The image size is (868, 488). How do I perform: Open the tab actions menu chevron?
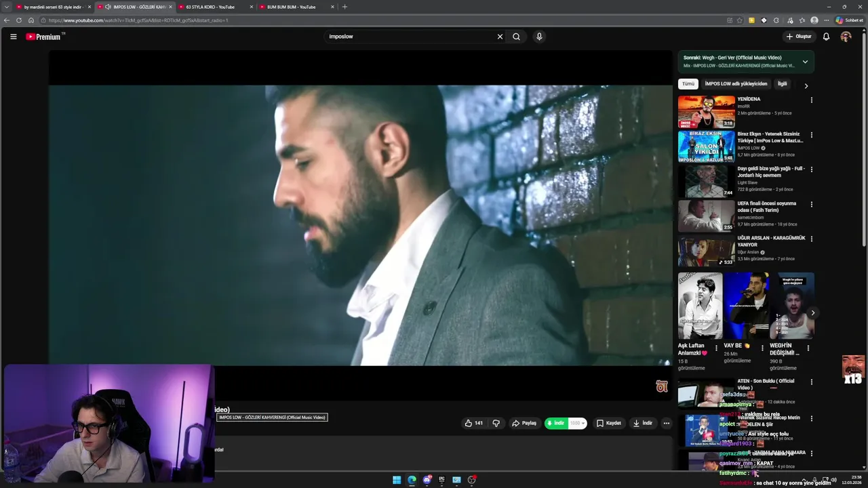[x=7, y=7]
